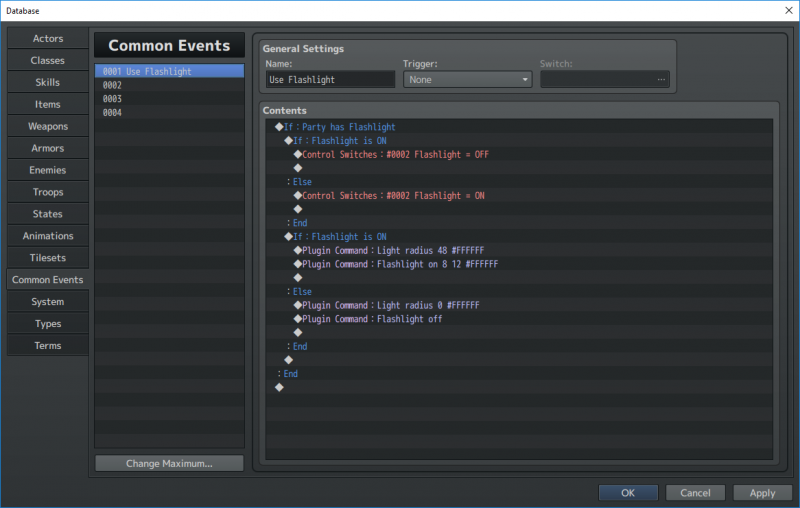Open the Terms tab
The width and height of the screenshot is (800, 508).
(48, 345)
